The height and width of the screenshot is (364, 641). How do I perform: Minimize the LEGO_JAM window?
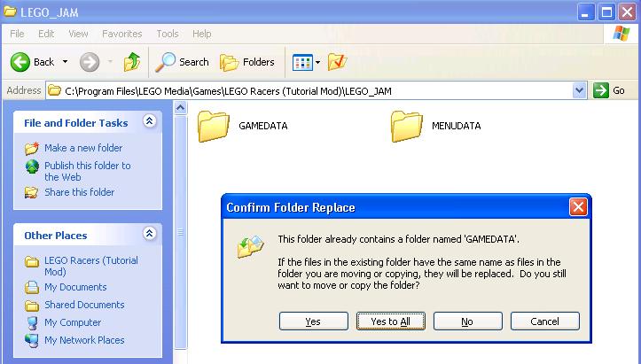tap(586, 12)
